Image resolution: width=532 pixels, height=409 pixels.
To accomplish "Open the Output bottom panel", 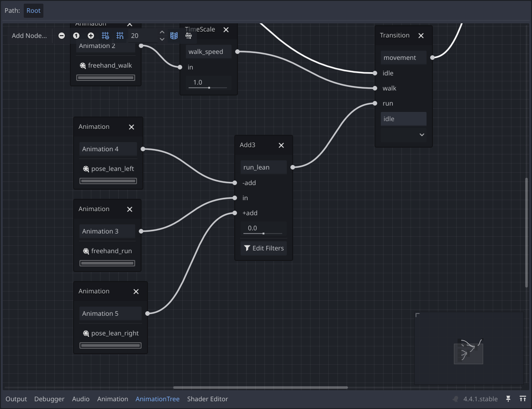I will point(16,399).
